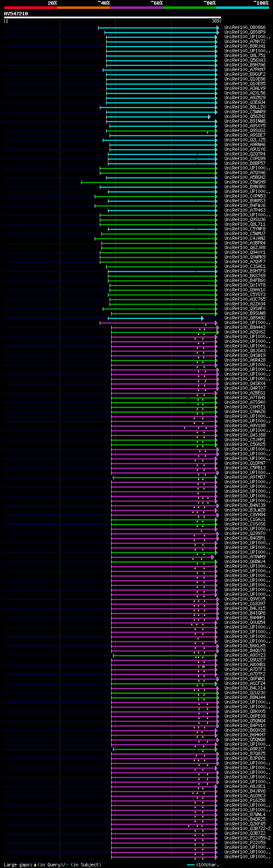Click the UniRef100_A9V188 label

click(245, 426)
